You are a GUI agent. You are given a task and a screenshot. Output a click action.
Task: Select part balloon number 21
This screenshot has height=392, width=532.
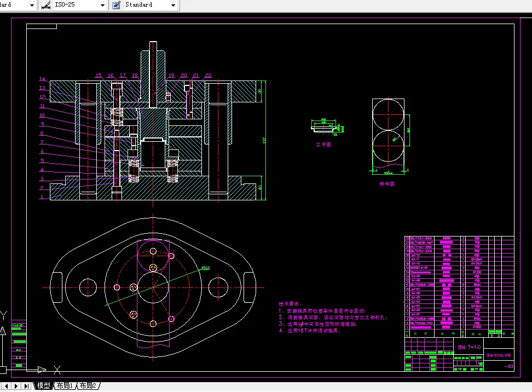196,76
